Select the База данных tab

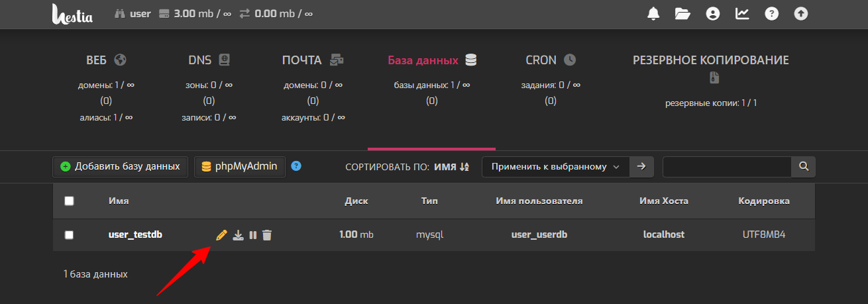click(432, 60)
